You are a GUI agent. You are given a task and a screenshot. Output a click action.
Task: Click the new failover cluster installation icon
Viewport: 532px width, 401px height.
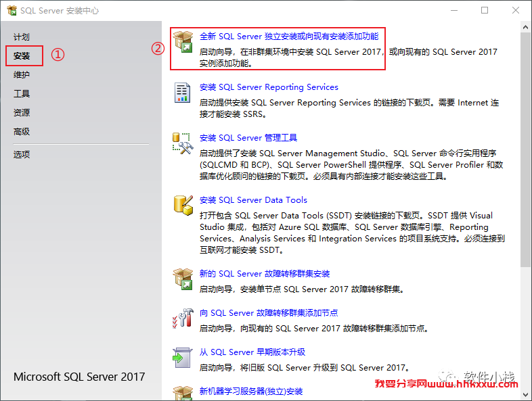point(183,279)
